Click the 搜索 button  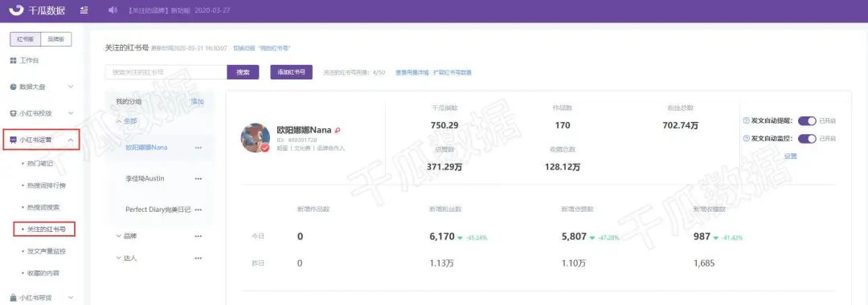click(x=243, y=72)
